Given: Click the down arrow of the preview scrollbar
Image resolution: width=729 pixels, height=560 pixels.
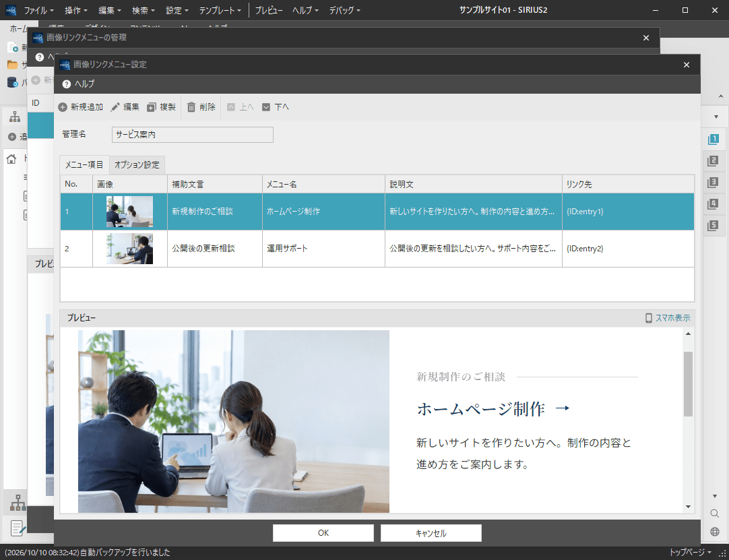Looking at the screenshot, I should (x=688, y=507).
